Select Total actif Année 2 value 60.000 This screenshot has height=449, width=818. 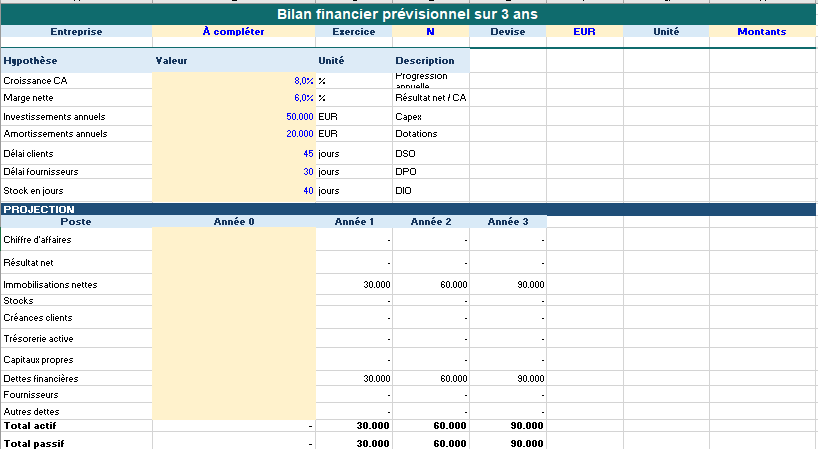pyautogui.click(x=430, y=426)
